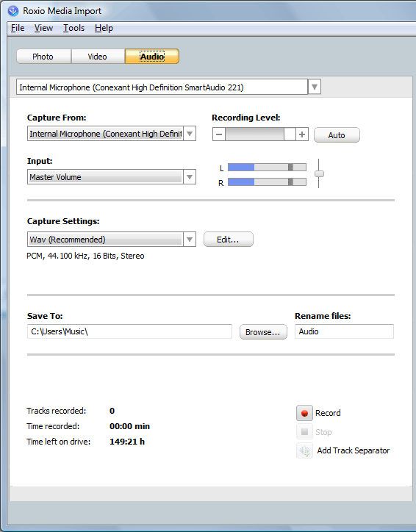This screenshot has height=532, width=416.
Task: Open the File menu
Action: (18, 28)
